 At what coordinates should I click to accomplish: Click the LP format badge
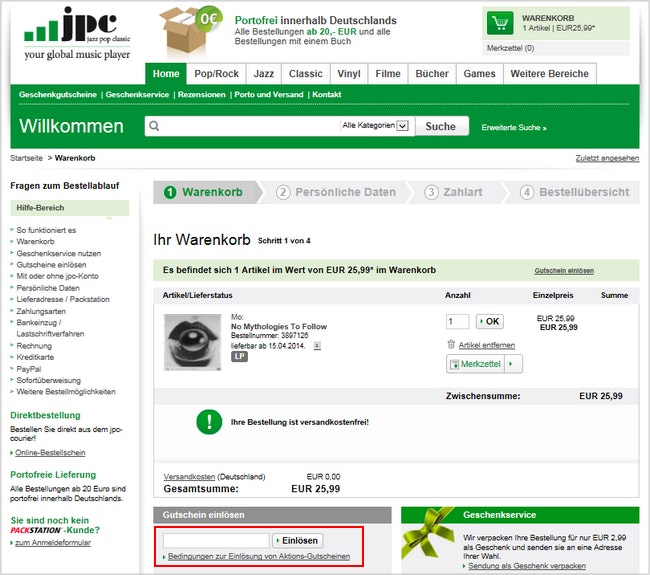pos(239,357)
